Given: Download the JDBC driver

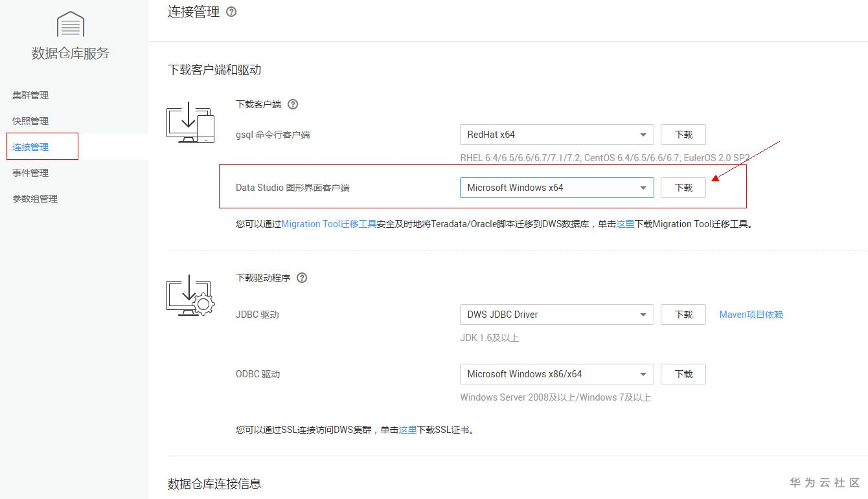Looking at the screenshot, I should tap(683, 315).
